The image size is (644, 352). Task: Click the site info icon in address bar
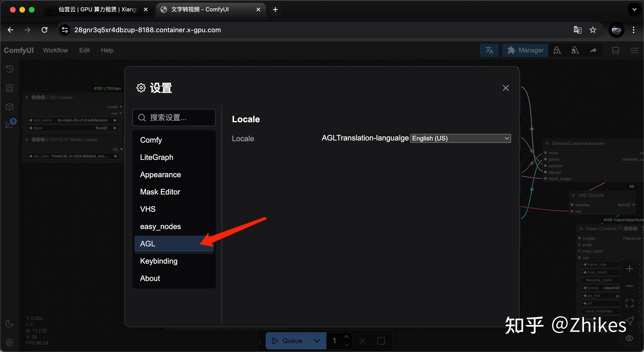(x=65, y=30)
